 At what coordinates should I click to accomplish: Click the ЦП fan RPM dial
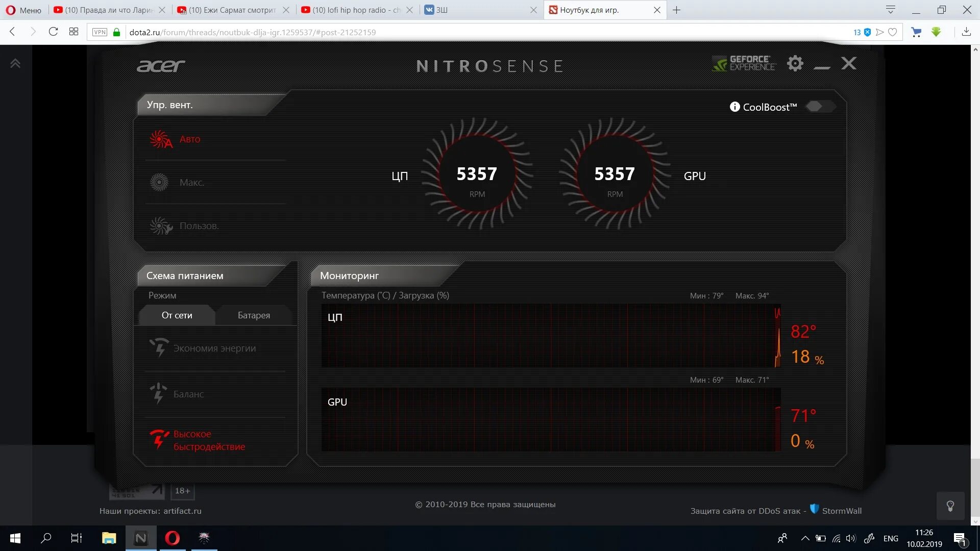point(477,174)
